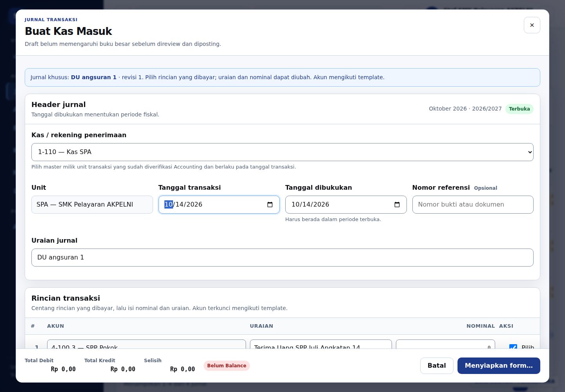565x392 pixels.
Task: Open the Kas / rekening penerimaan dropdown
Action: point(282,152)
